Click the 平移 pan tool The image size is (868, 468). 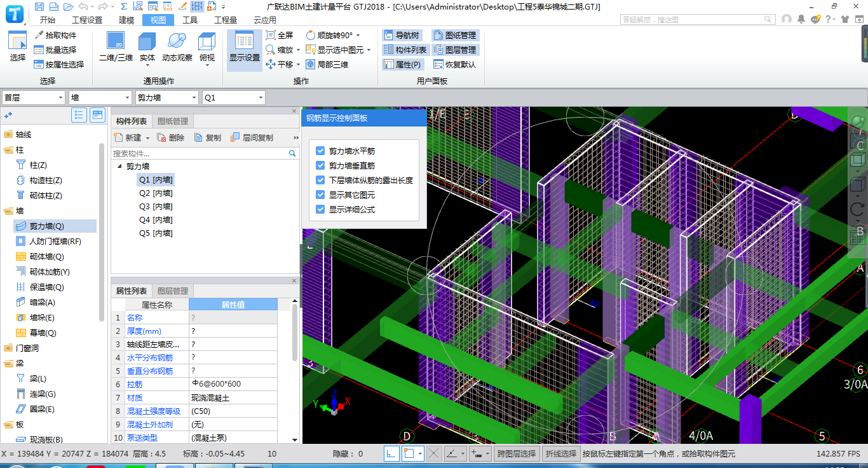280,64
